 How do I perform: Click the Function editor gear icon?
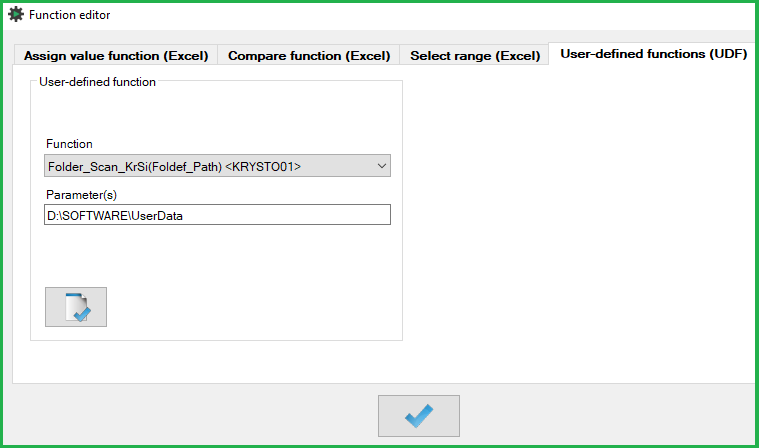pyautogui.click(x=15, y=15)
